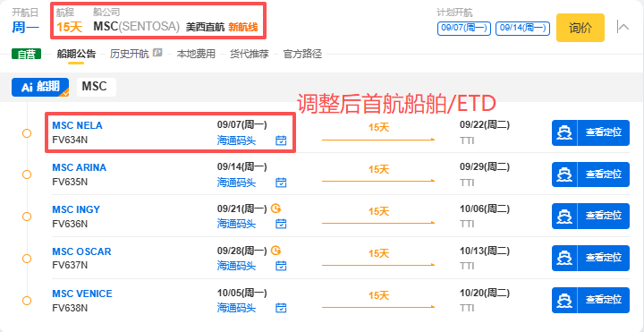
Task: Click orange clock icon beside 09/28 date
Action: click(276, 251)
